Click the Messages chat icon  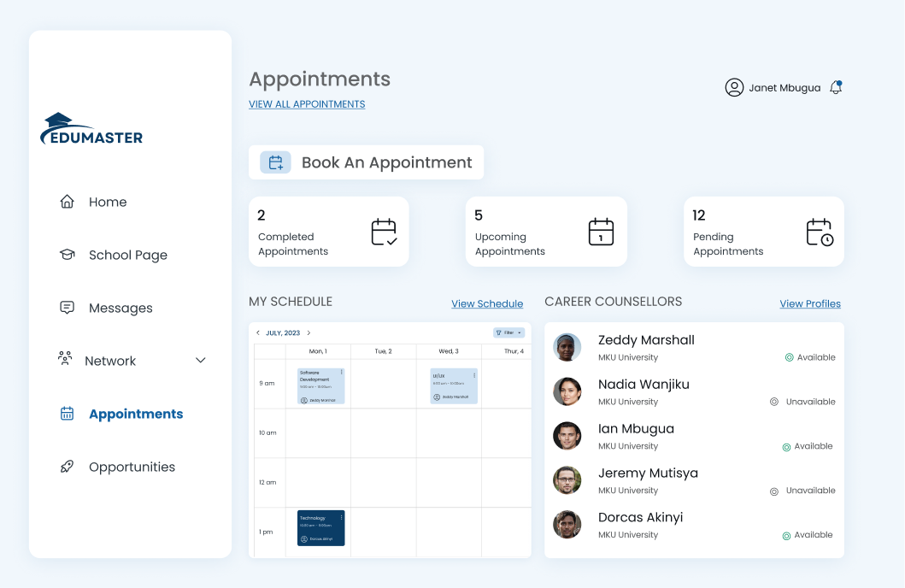67,307
